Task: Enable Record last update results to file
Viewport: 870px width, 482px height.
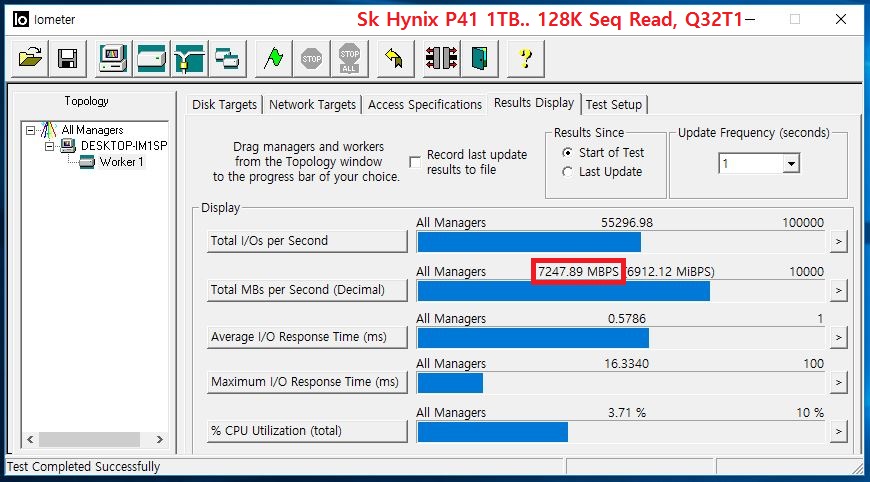Action: pyautogui.click(x=415, y=162)
